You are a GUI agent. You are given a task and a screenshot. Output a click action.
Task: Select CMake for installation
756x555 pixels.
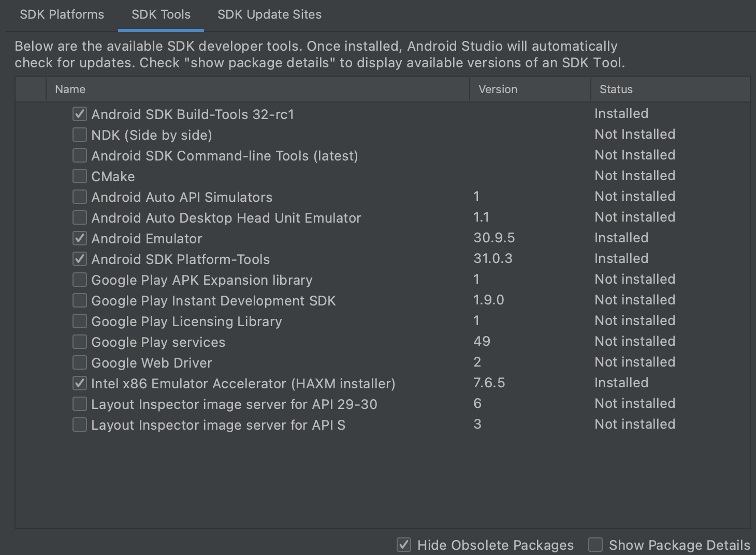tap(79, 176)
